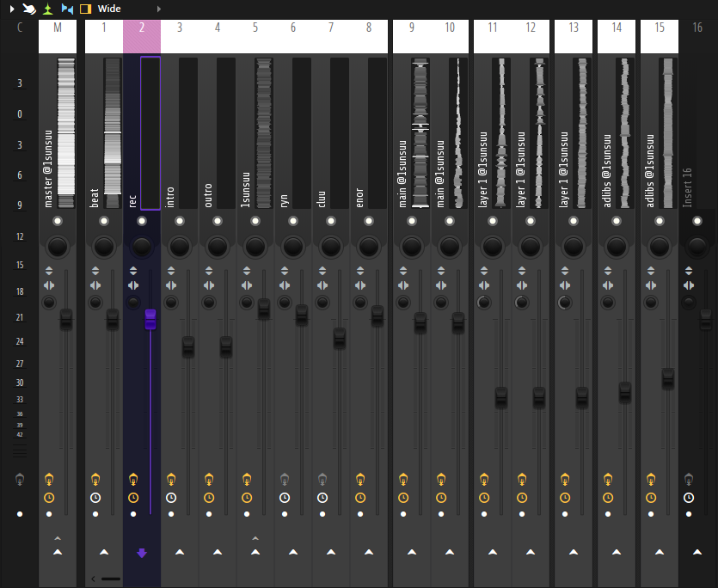Click the latency clock on Insert 16
718x588 pixels.
(x=689, y=498)
